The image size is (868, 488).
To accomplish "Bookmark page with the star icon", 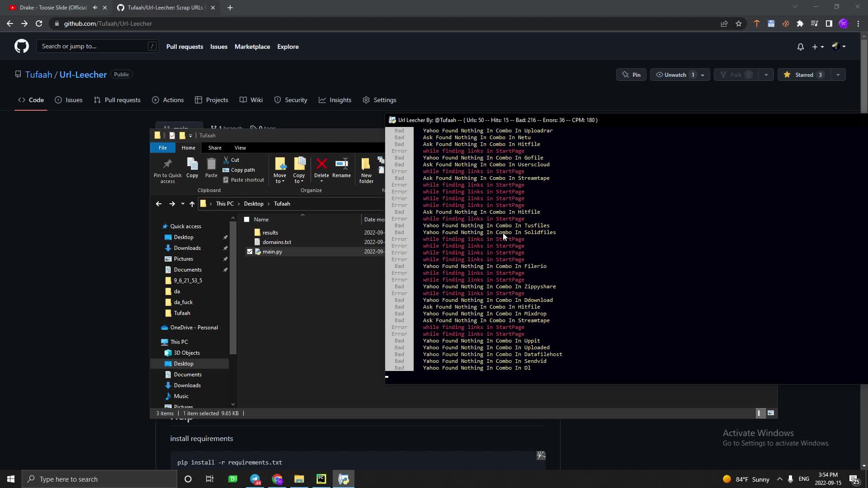I will tap(739, 23).
